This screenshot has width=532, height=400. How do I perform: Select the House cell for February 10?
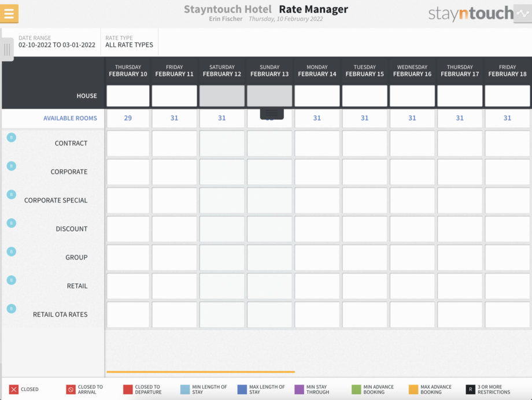(128, 96)
